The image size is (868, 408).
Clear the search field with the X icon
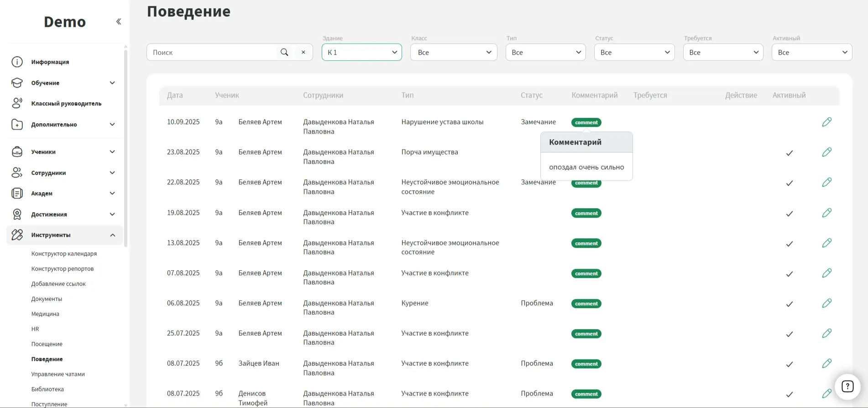click(303, 52)
